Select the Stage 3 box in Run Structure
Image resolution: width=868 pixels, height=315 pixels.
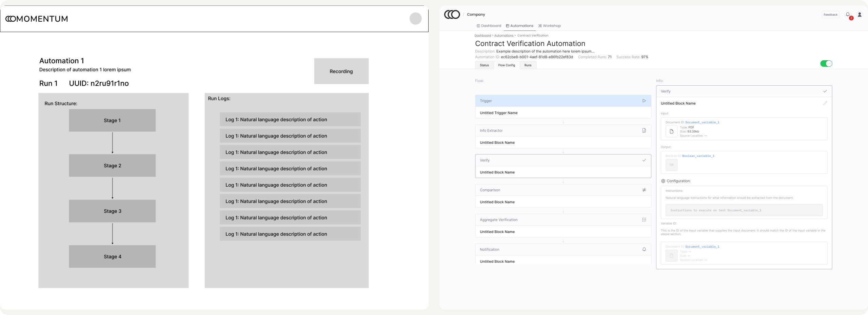[112, 211]
